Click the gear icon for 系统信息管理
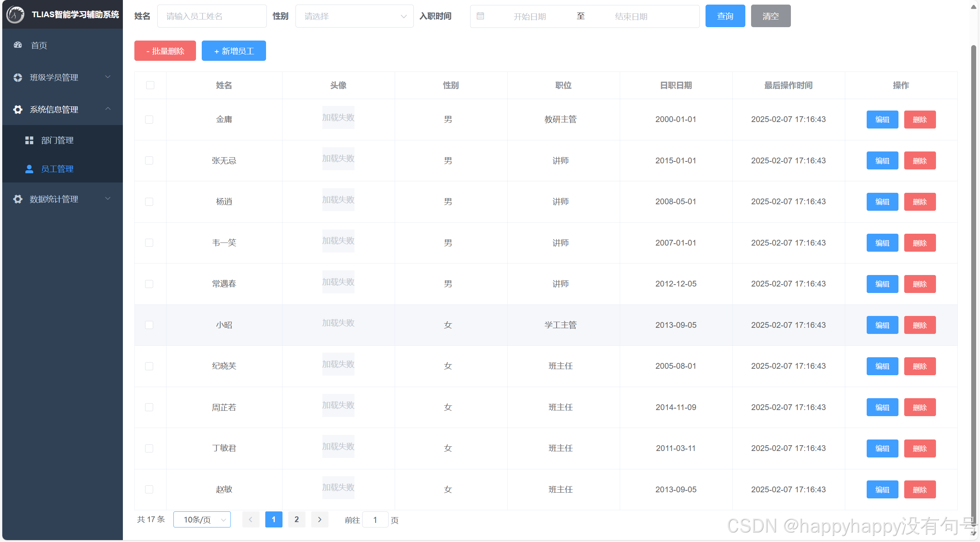Image resolution: width=980 pixels, height=542 pixels. (x=18, y=109)
